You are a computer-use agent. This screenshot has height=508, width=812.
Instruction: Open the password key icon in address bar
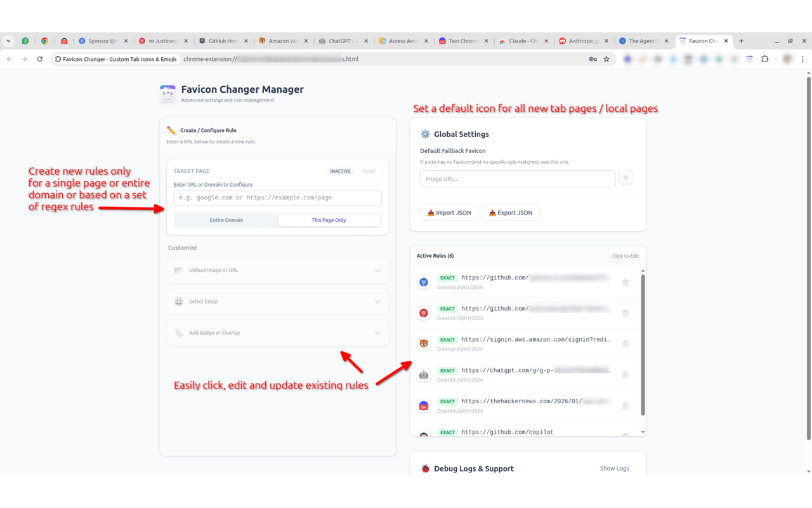click(593, 59)
